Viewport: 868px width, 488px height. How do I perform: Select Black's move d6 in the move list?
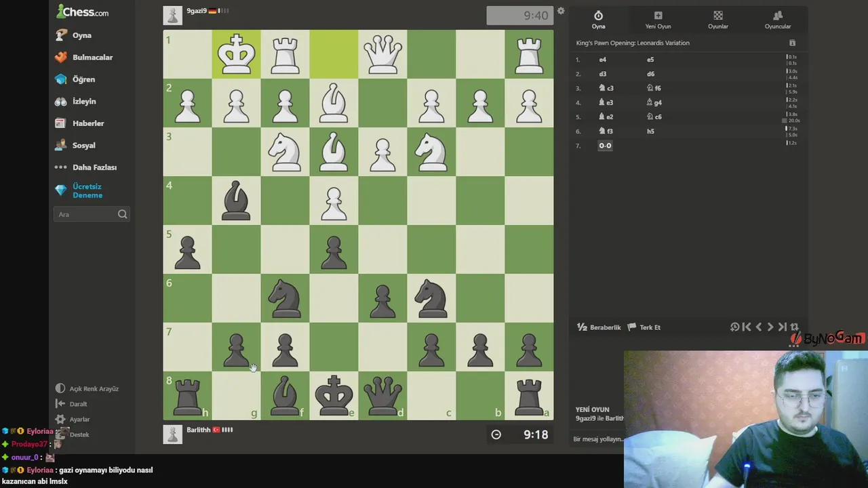click(x=650, y=74)
